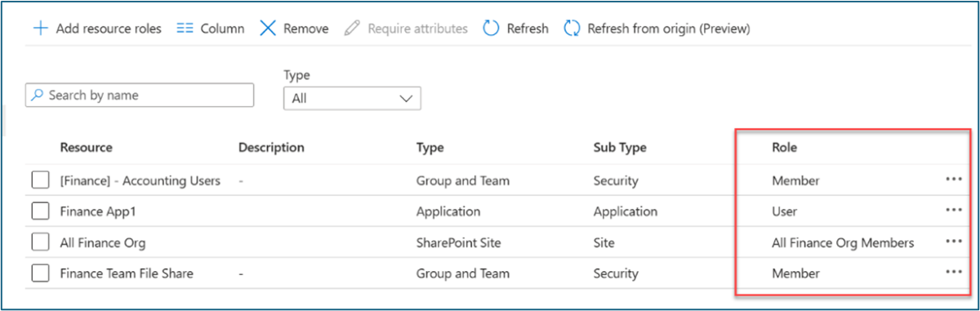The width and height of the screenshot is (980, 311).
Task: Open ellipsis menu for All Finance Org
Action: click(953, 242)
